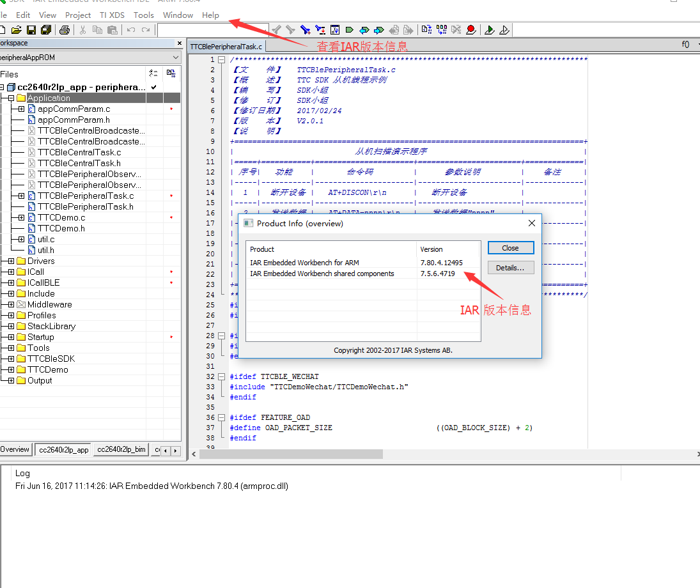Switch to the cc2640r2lp_bim workspace tab
The image size is (700, 588).
121,449
